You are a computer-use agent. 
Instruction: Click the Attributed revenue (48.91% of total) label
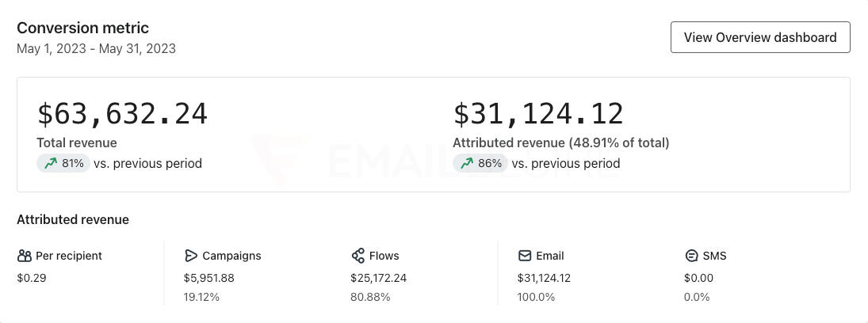pos(560,142)
